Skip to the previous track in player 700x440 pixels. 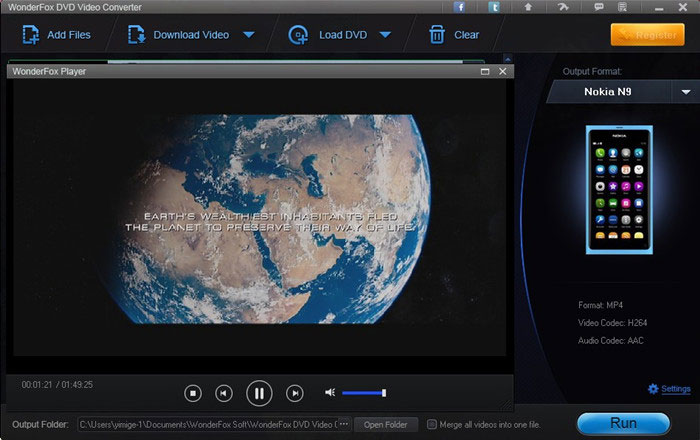click(x=224, y=393)
